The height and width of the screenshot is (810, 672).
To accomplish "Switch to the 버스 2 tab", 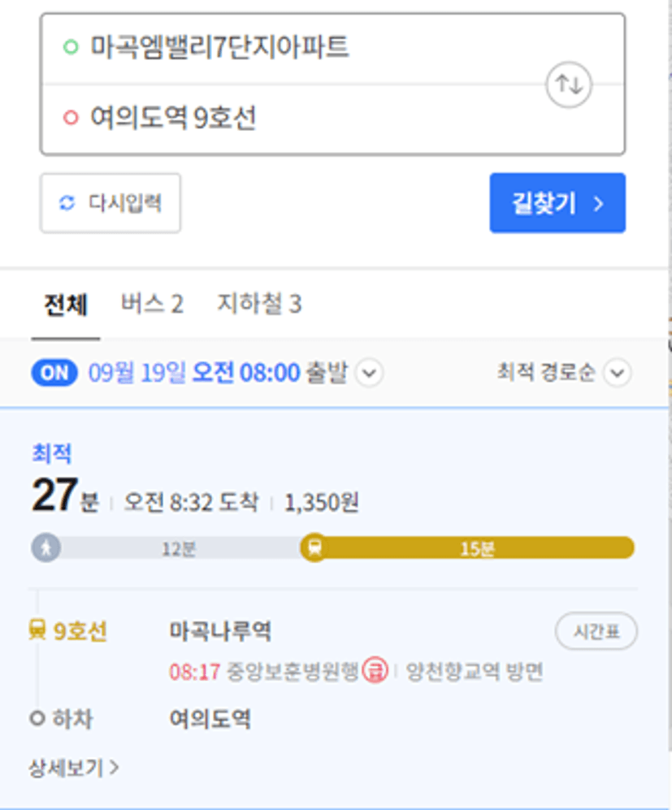I will 152,304.
